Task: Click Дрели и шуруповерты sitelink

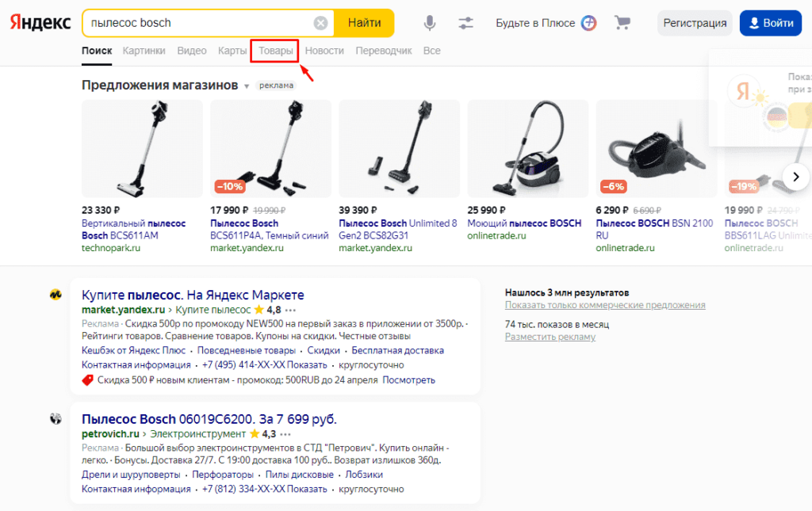Action: pyautogui.click(x=131, y=475)
